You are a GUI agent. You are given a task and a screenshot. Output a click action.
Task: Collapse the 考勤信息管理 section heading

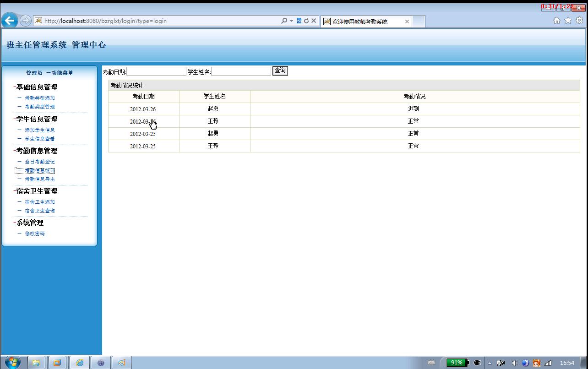(x=36, y=151)
